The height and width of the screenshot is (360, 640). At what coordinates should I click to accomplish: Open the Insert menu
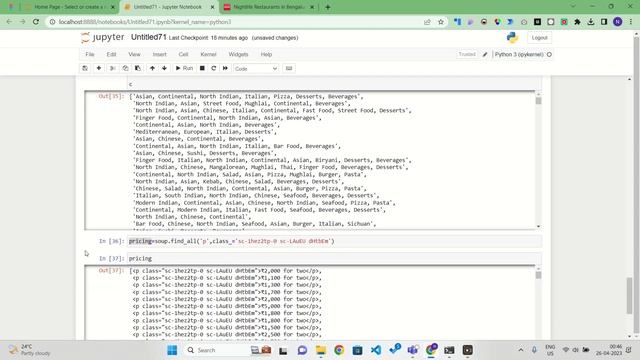(160, 54)
